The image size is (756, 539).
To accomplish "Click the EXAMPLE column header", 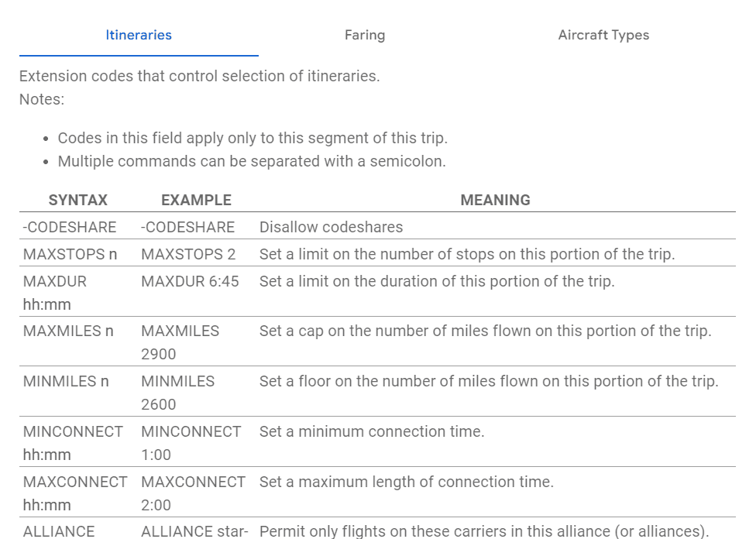I will pyautogui.click(x=196, y=200).
